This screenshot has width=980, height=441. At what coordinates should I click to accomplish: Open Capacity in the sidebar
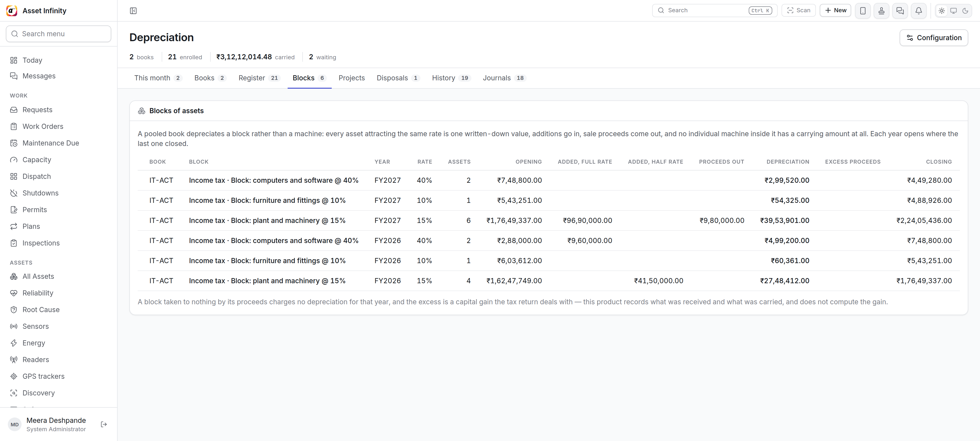pos(59,160)
